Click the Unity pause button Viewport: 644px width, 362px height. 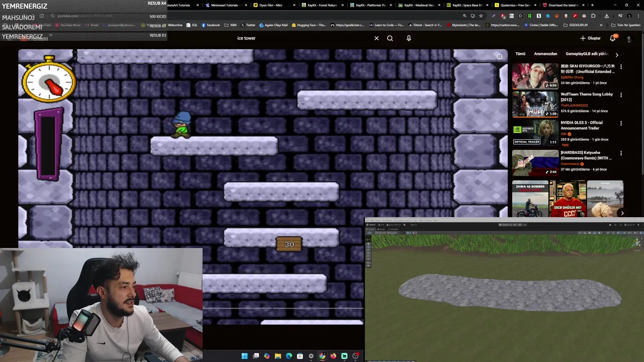(x=520, y=225)
